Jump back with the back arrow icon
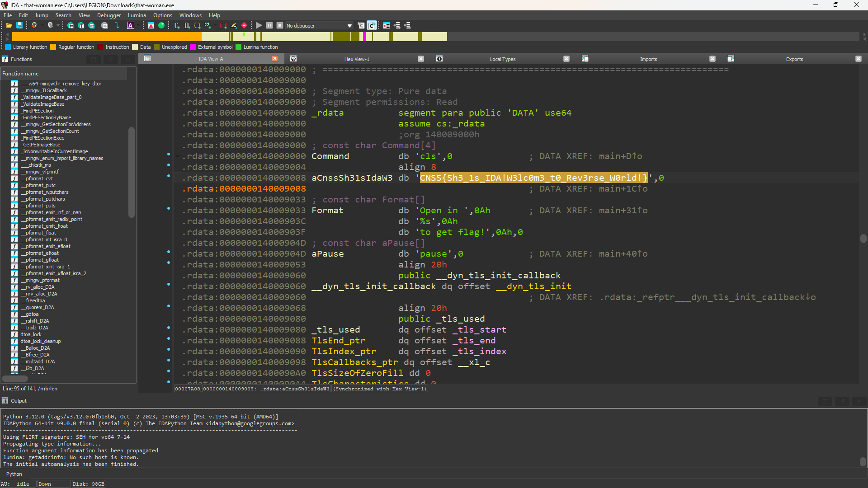This screenshot has width=868, height=488. pyautogui.click(x=34, y=26)
